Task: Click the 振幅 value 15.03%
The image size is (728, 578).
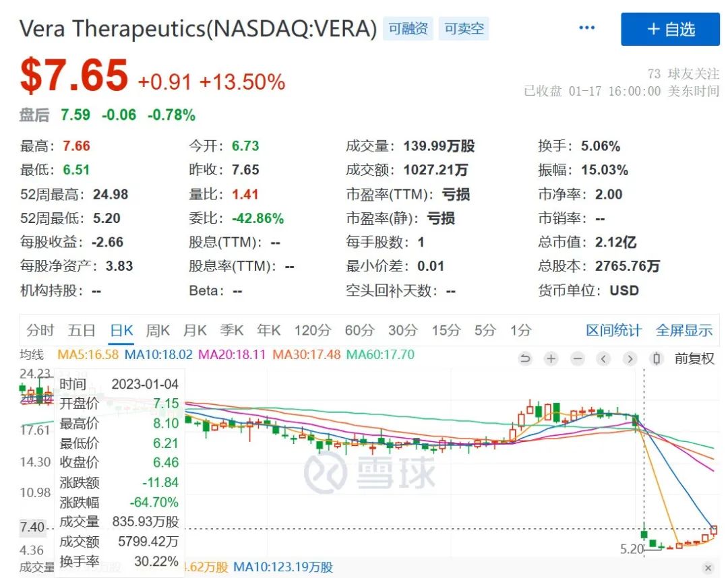Action: point(605,170)
